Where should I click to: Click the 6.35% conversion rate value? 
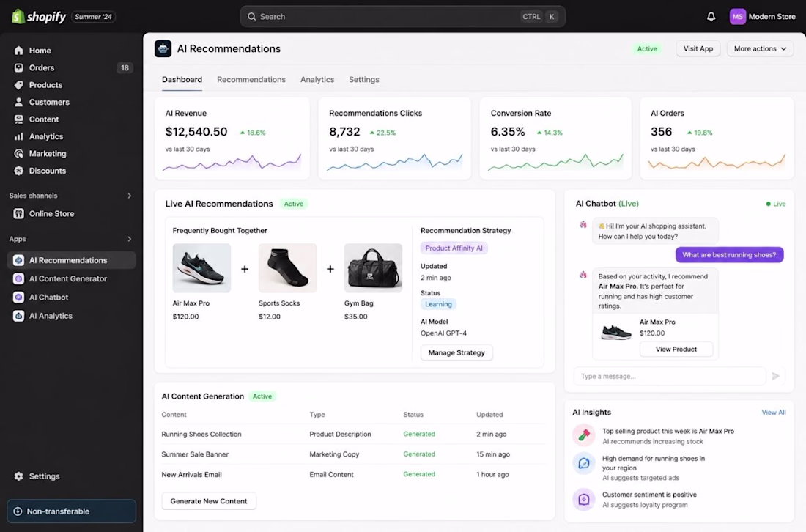[507, 132]
